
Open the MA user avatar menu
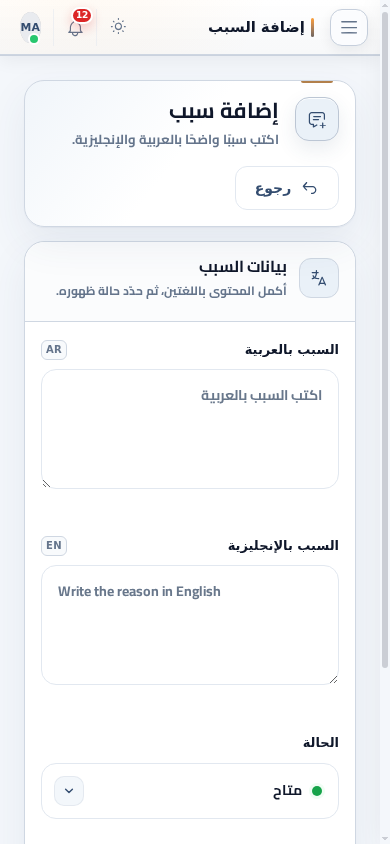[x=31, y=27]
